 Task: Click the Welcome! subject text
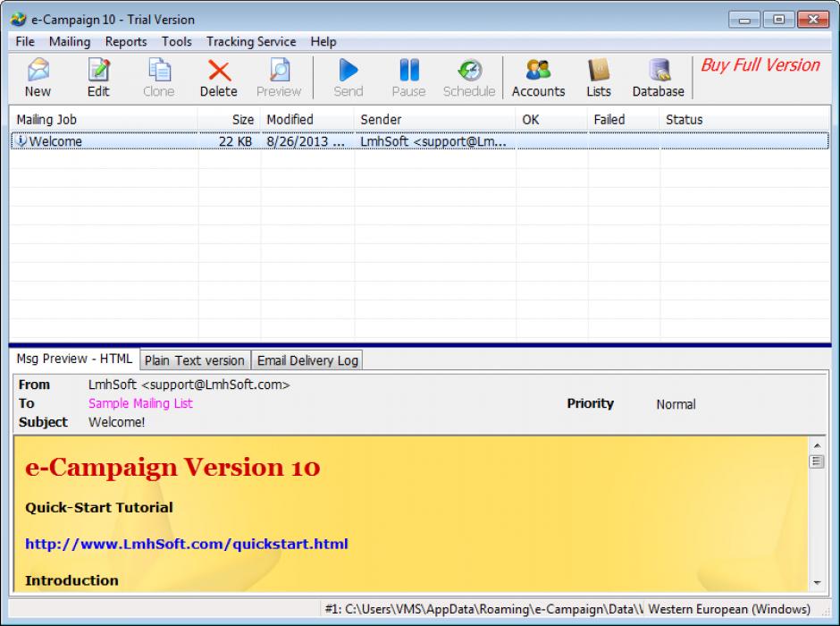pos(117,422)
